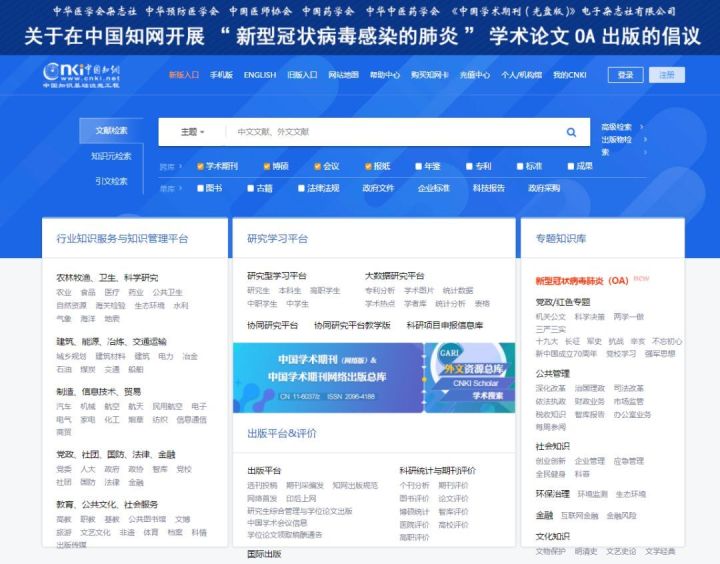Enable the 法律法规 checkbox
The width and height of the screenshot is (720, 564).
click(301, 188)
